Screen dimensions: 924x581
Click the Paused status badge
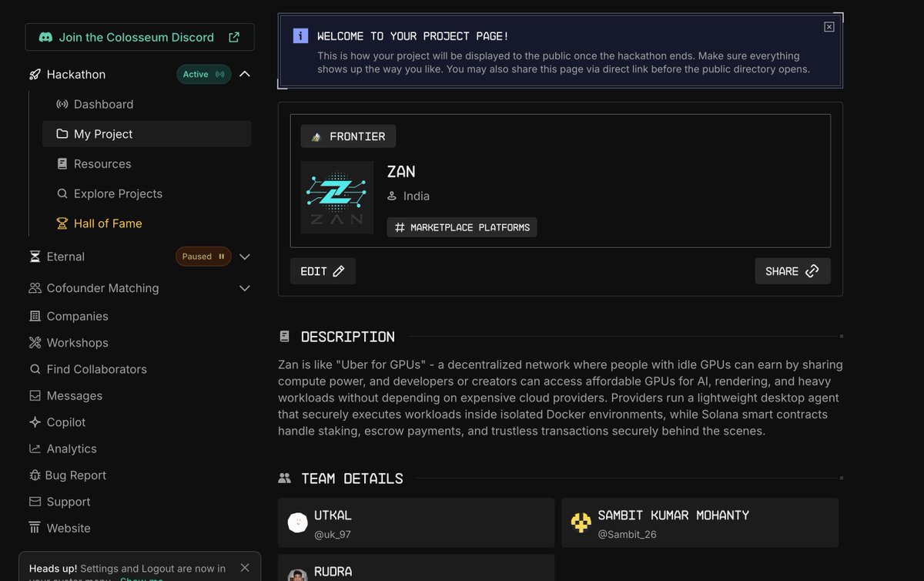[x=203, y=257]
